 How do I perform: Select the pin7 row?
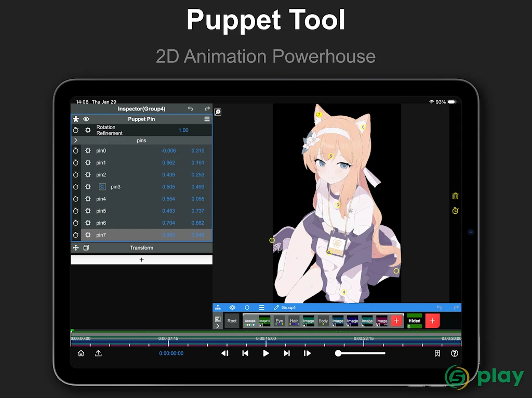tap(141, 235)
